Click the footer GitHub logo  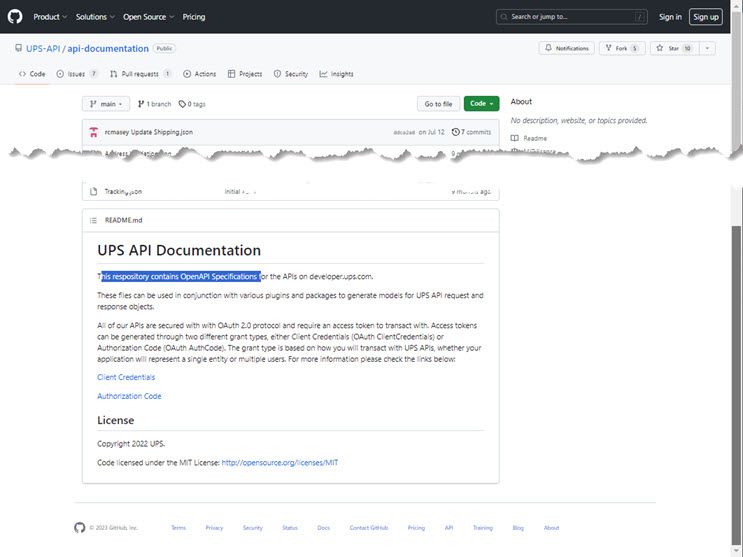tap(80, 528)
